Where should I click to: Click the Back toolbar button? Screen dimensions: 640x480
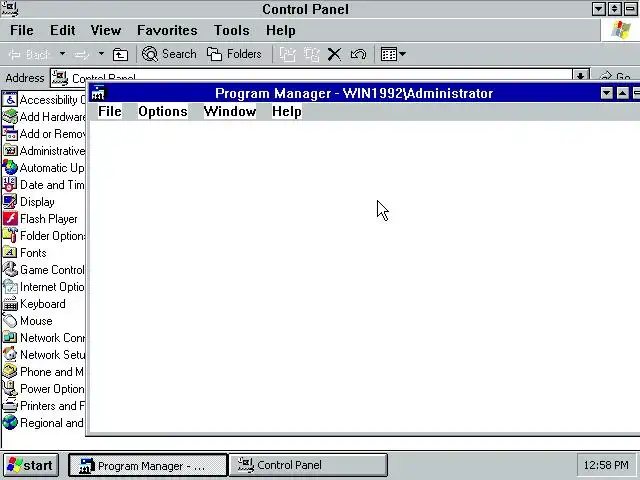point(30,54)
